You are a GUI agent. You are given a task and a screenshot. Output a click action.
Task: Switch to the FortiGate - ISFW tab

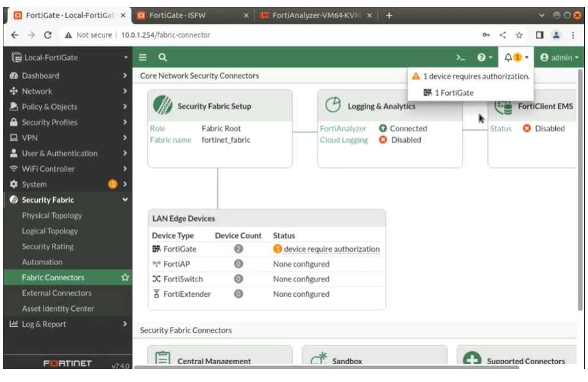[x=193, y=15]
